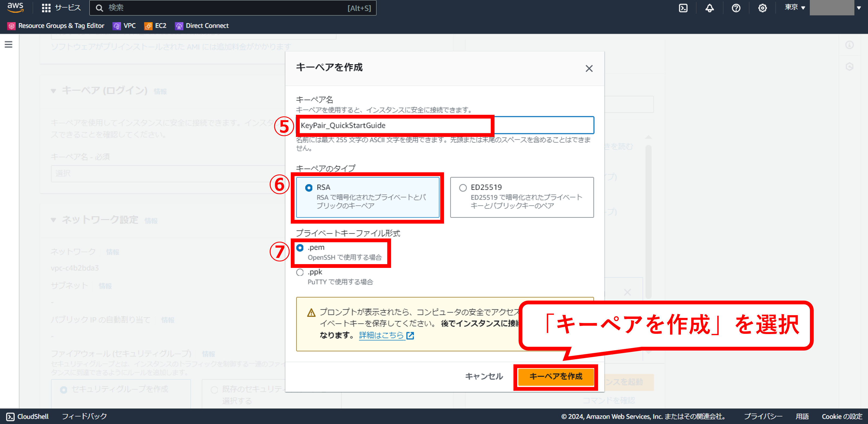Click the キャンセル button
The image size is (868, 424).
point(484,376)
